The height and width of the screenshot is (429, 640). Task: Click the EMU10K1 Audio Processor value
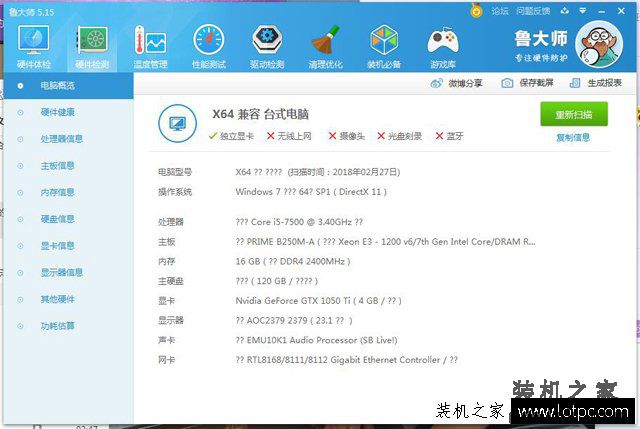pos(316,340)
